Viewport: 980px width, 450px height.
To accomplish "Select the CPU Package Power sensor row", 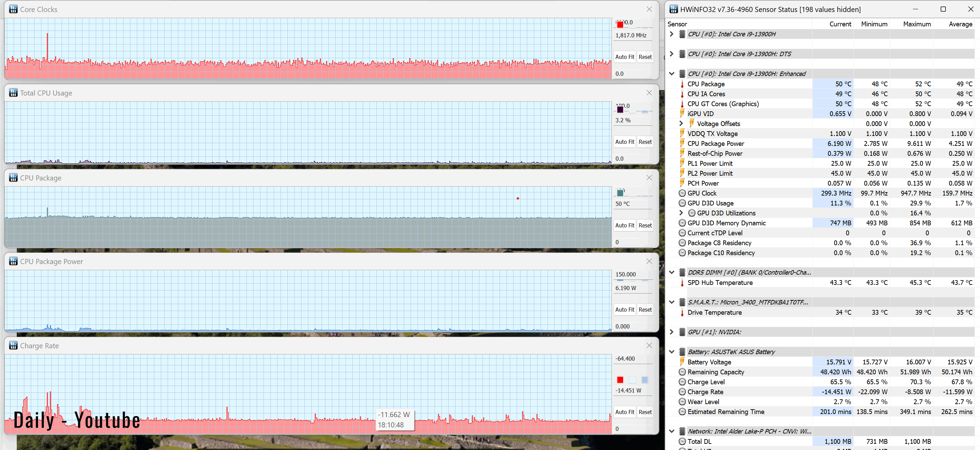I will coord(820,143).
